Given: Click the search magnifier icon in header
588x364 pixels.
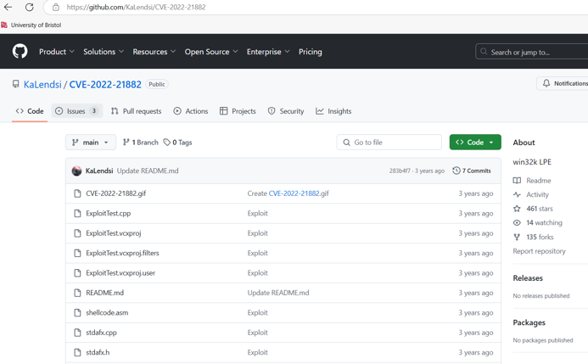Looking at the screenshot, I should (484, 52).
